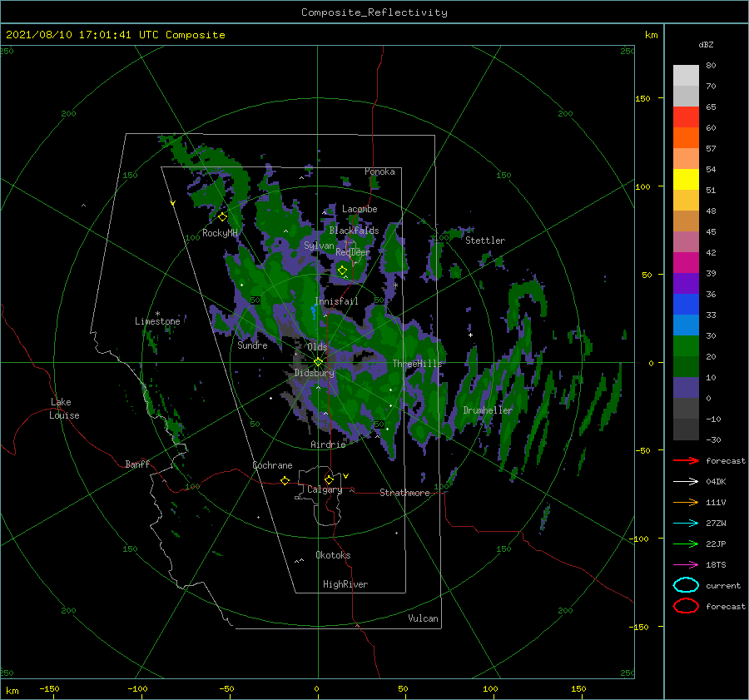
Task: Select the RockyMH label
Action: pyautogui.click(x=220, y=233)
